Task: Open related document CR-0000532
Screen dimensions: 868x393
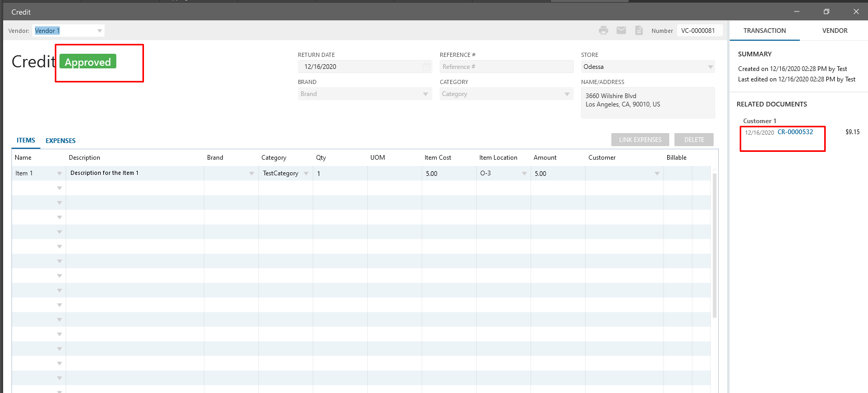Action: coord(795,132)
